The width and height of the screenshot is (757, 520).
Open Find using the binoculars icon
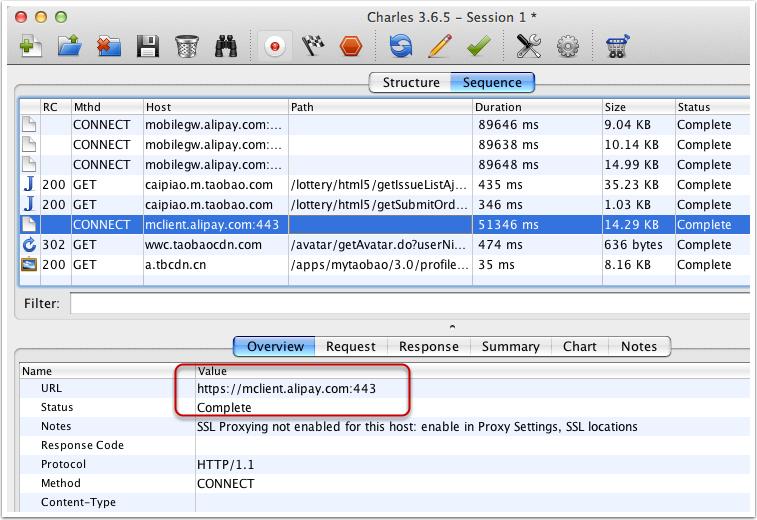click(227, 46)
